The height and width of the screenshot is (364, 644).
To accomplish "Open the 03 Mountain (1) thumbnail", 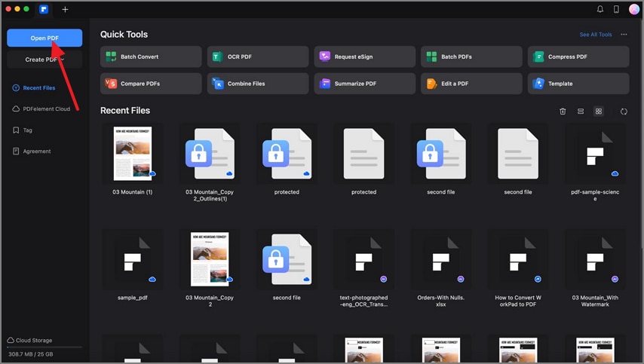I will click(x=132, y=154).
